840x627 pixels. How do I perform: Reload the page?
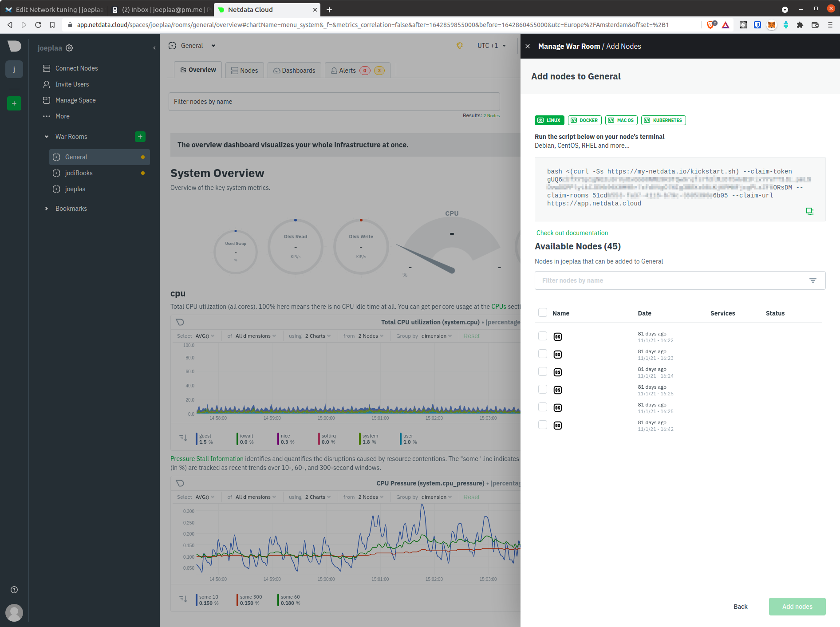click(x=38, y=25)
